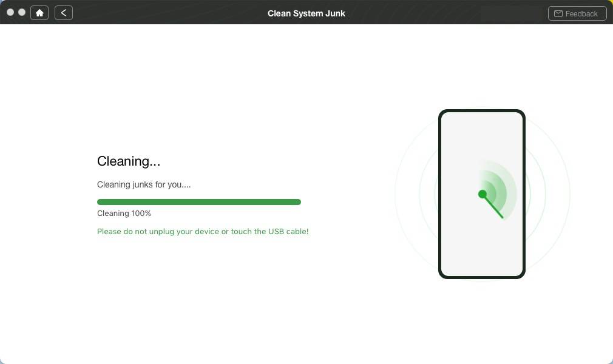Click the phone illustration's bottom bezel
The height and width of the screenshot is (364, 613).
(x=481, y=277)
